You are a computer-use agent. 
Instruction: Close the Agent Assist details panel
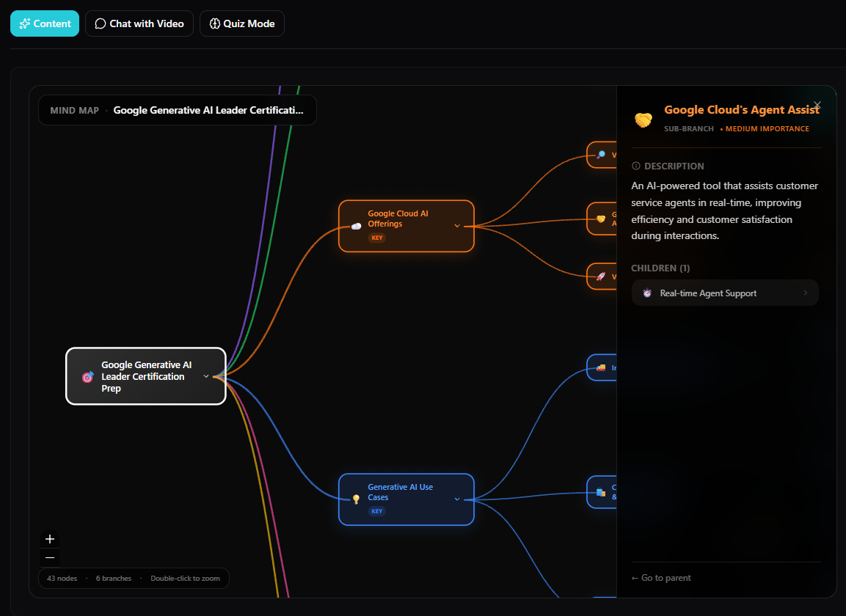click(x=817, y=105)
